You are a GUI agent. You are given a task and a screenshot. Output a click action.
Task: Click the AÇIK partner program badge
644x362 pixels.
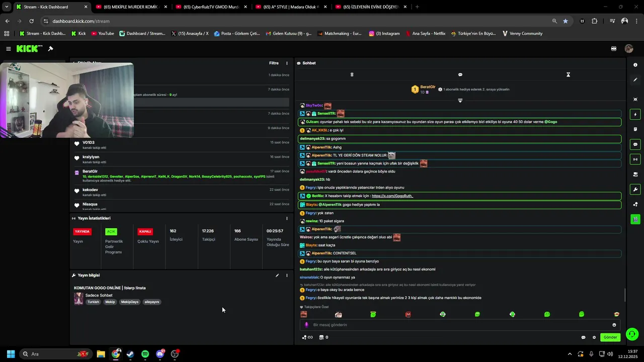click(111, 232)
